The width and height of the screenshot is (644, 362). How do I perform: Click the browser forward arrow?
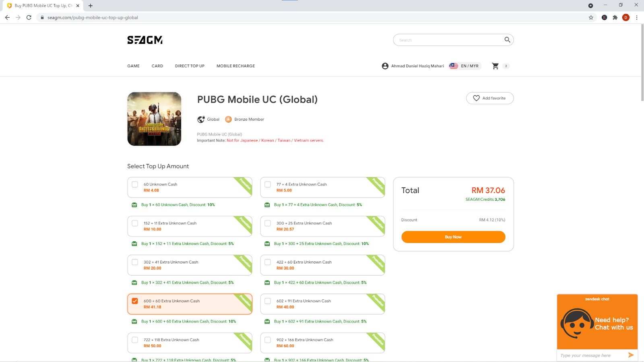[x=18, y=17]
